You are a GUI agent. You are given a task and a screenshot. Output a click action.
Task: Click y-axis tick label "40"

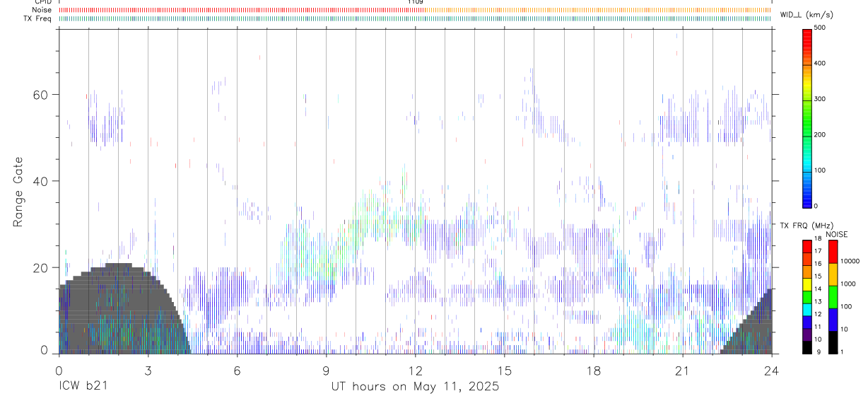click(x=42, y=181)
